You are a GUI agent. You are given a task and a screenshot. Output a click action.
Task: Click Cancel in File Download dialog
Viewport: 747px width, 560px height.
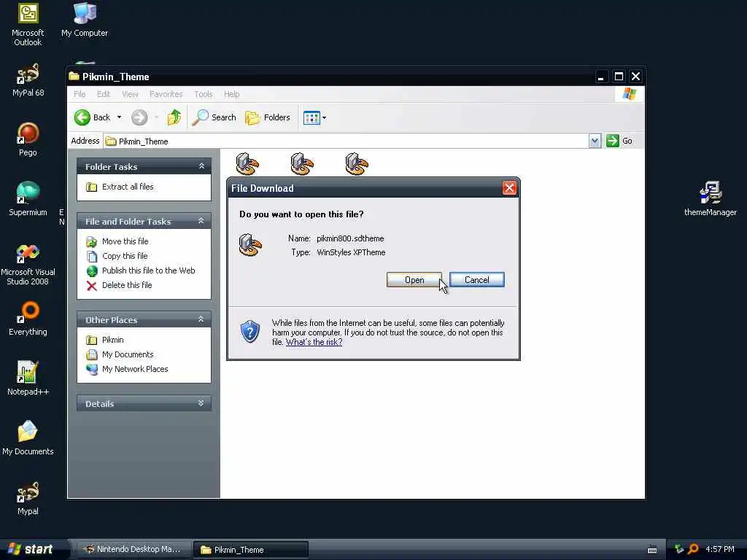[x=477, y=280]
